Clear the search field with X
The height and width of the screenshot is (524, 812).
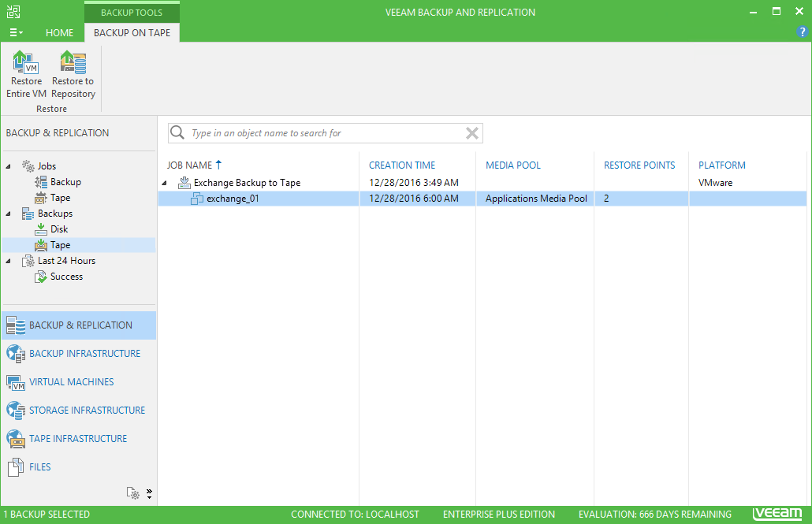471,133
